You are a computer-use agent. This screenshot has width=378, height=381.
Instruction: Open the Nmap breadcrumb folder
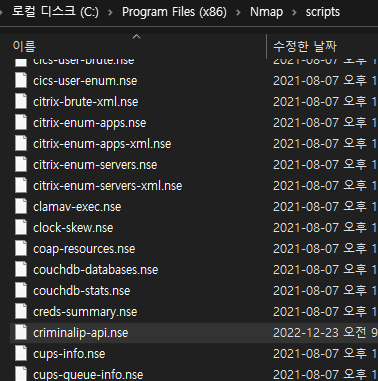point(266,12)
